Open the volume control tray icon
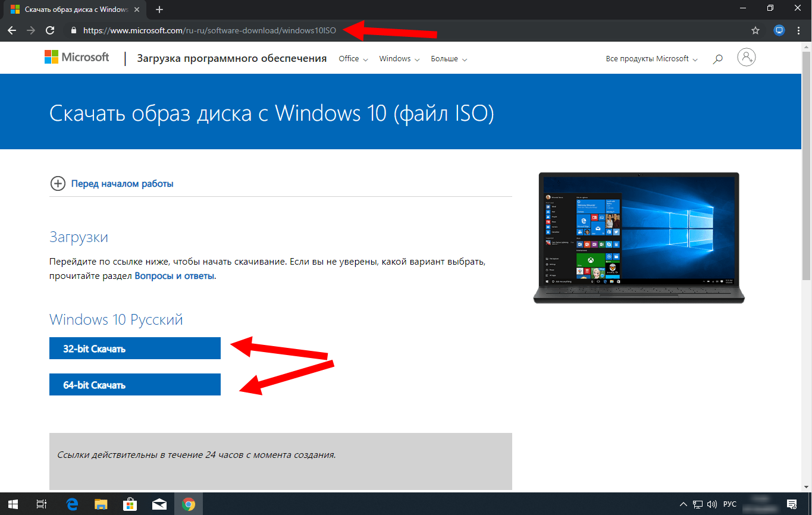Image resolution: width=812 pixels, height=515 pixels. [x=713, y=504]
